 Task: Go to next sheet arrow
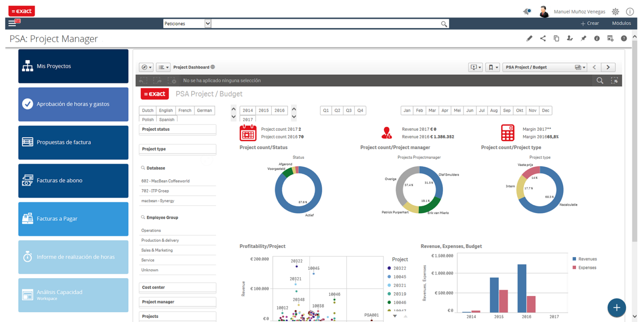click(608, 67)
